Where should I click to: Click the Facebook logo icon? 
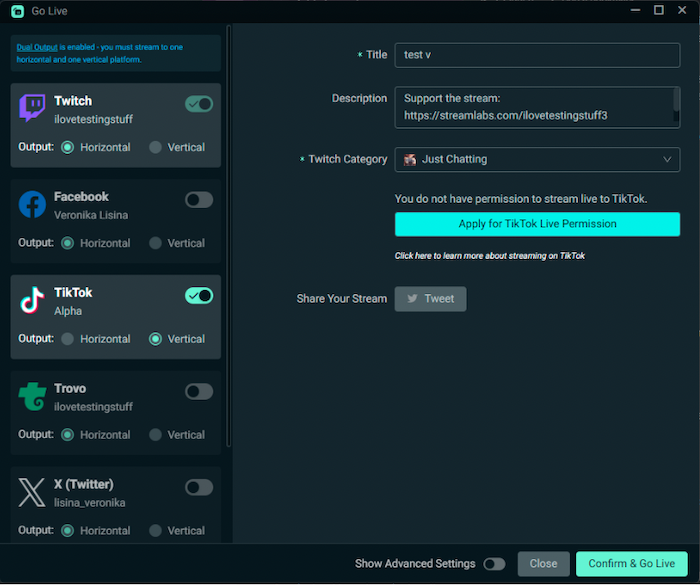[x=32, y=204]
